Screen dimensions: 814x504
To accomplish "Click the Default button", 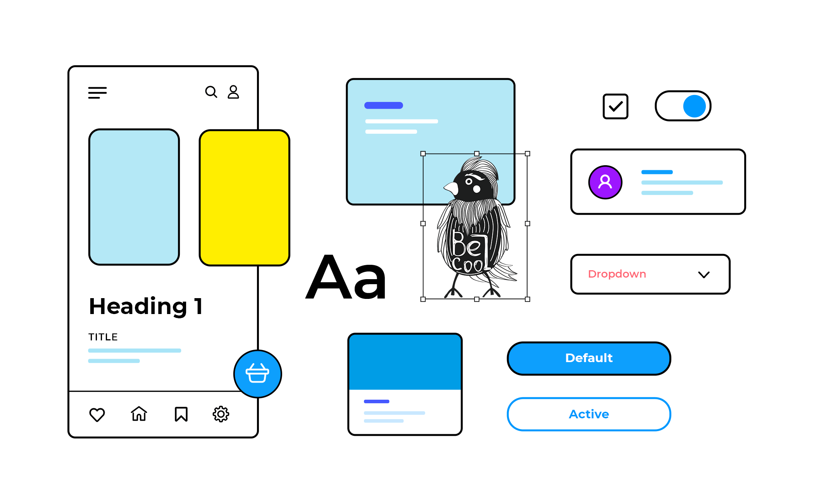I will (x=589, y=357).
